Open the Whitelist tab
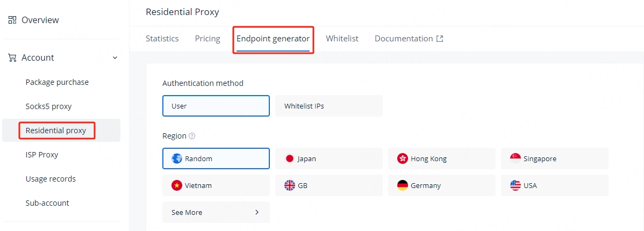This screenshot has width=644, height=231. click(x=342, y=39)
